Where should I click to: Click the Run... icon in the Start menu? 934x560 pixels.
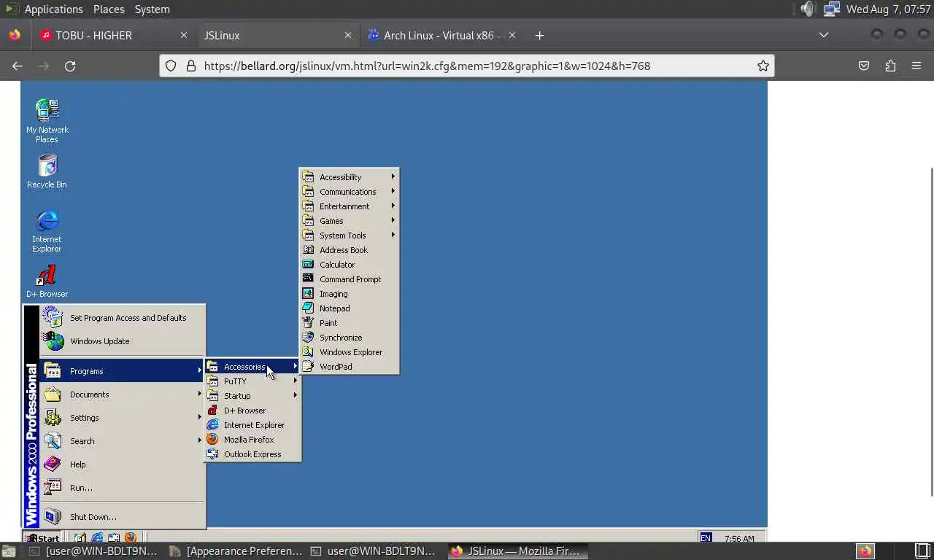(53, 488)
